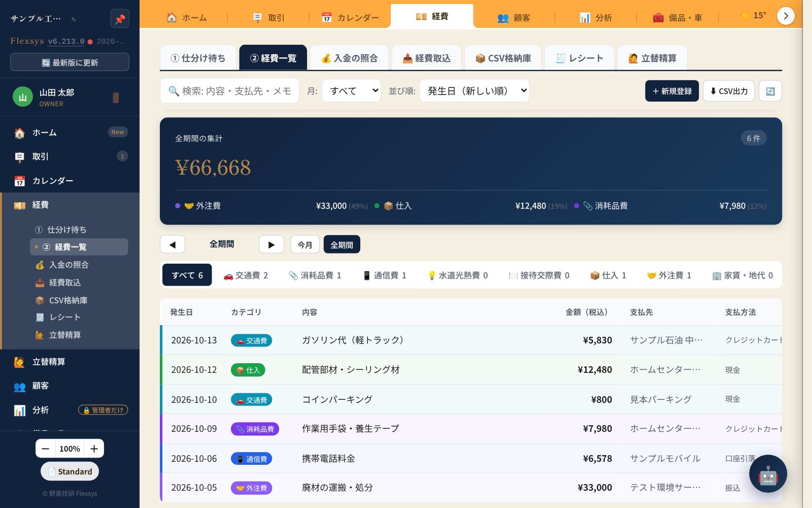Screen dimensions: 812x508
Task: Switch to 入金の照合 tab
Action: pos(349,58)
